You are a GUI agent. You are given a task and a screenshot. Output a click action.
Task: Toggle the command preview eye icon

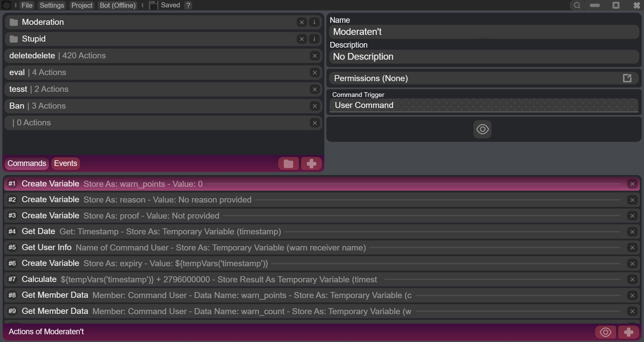pos(482,129)
